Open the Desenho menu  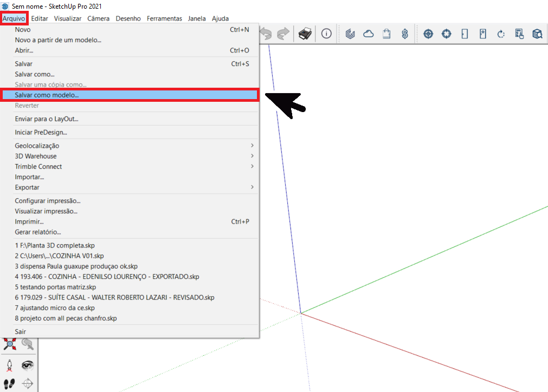(128, 18)
